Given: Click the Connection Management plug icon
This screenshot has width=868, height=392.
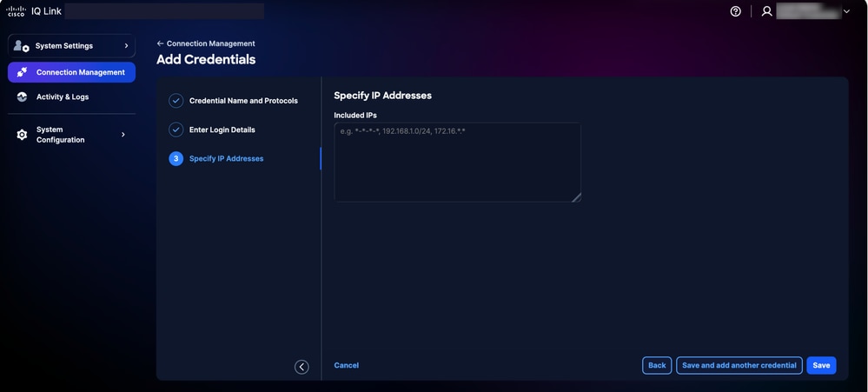Looking at the screenshot, I should coord(22,72).
